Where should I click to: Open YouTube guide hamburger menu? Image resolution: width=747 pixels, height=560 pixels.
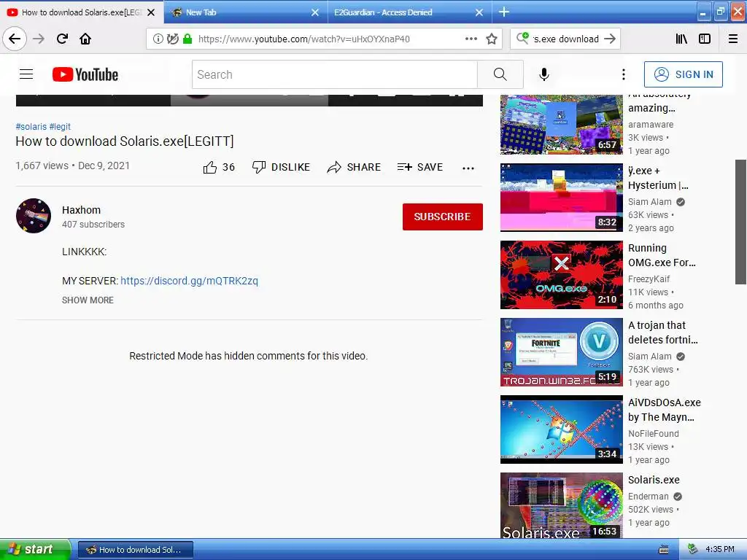coord(26,74)
